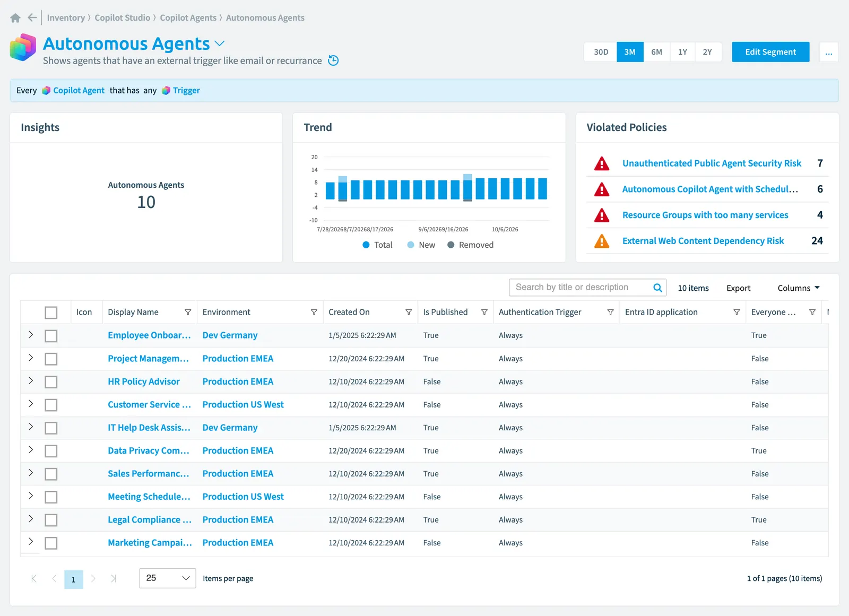Click the back arrow icon

(x=32, y=18)
